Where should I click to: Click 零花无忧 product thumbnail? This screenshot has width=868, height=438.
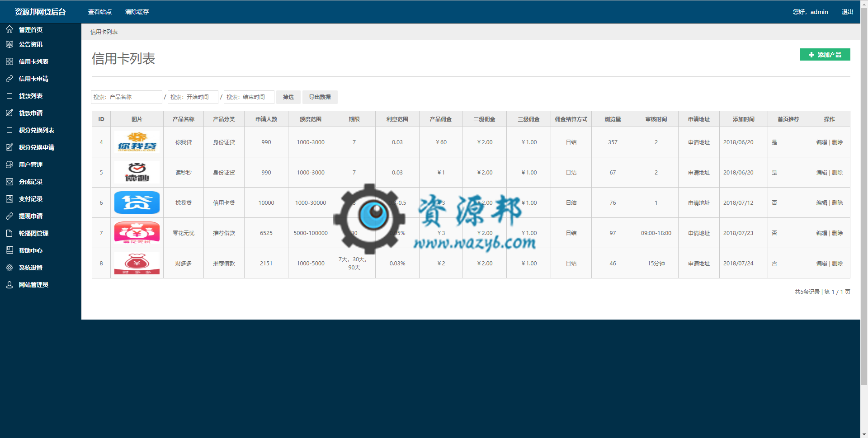click(137, 233)
